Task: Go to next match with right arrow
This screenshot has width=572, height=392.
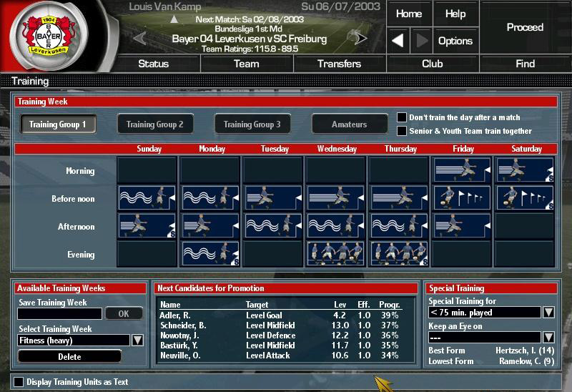Action: 360,38
